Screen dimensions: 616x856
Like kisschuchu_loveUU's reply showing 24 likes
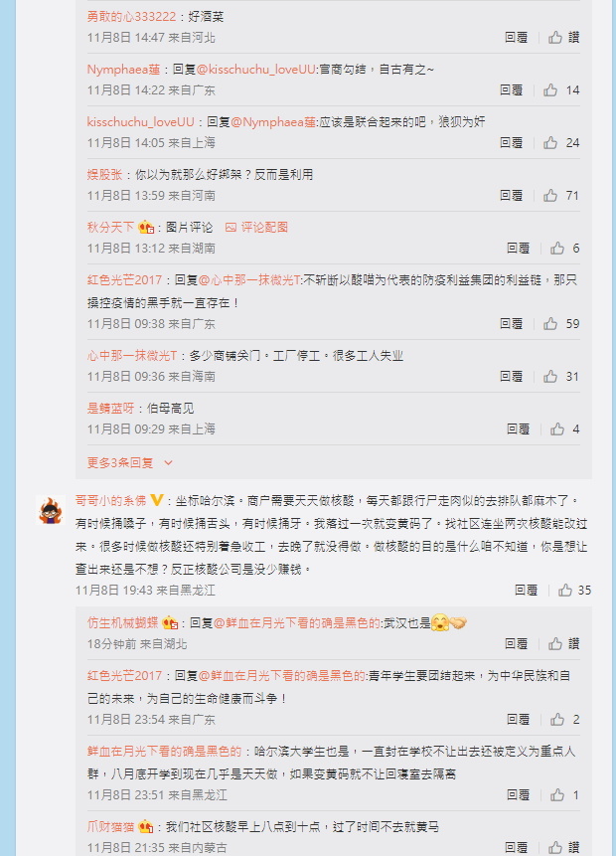click(x=561, y=142)
